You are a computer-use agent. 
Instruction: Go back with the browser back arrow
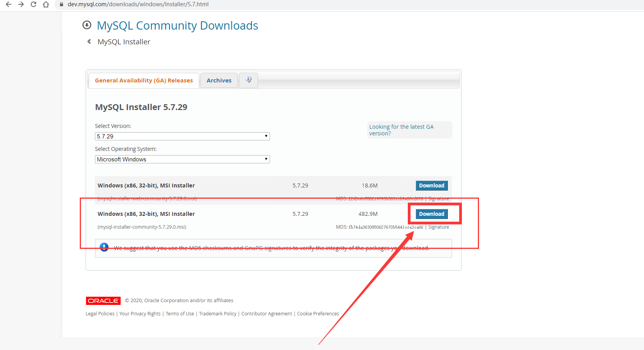[9, 4]
